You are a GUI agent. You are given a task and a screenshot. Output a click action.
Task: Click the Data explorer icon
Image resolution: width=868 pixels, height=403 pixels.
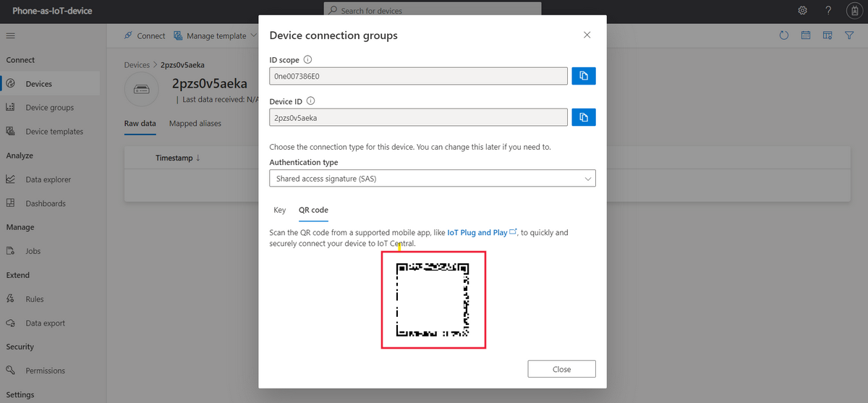[11, 179]
